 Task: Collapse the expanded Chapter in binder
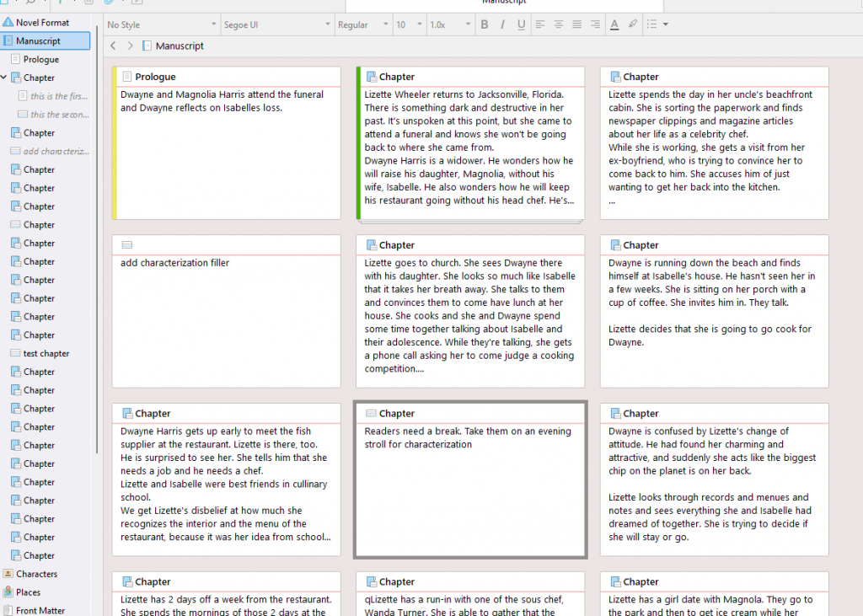(4, 78)
